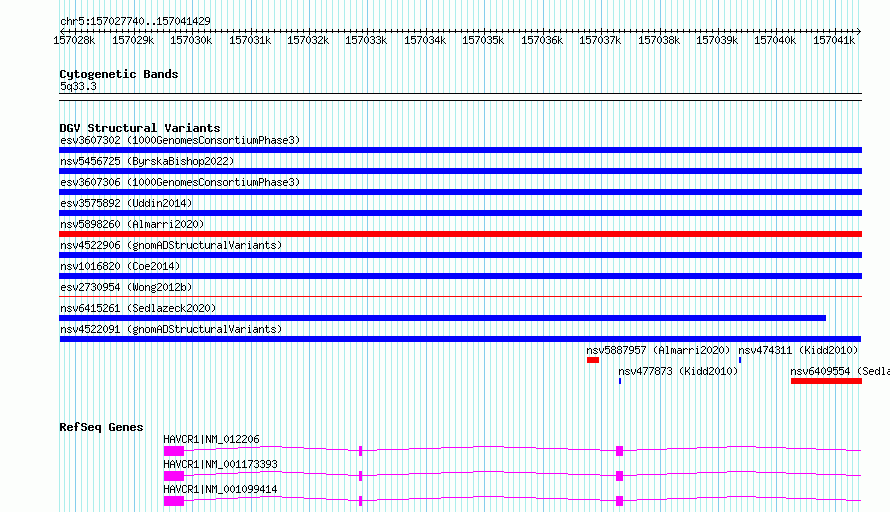Click the thin red esv2730954 variant line
The height and width of the screenshot is (512, 890).
click(x=460, y=296)
